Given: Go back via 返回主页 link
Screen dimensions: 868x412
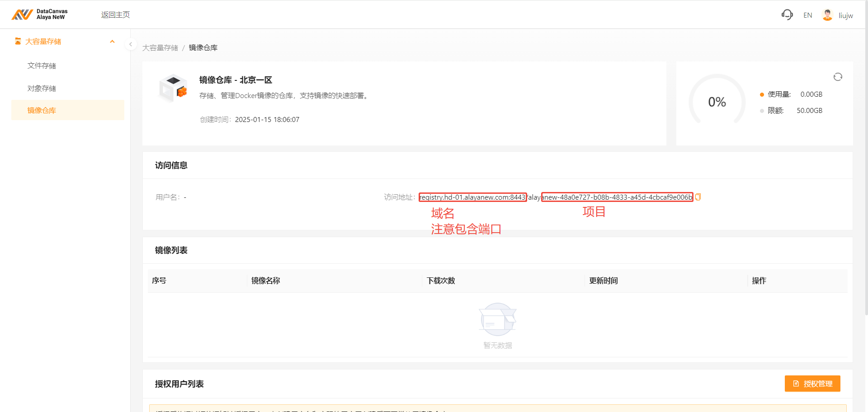Looking at the screenshot, I should pos(115,15).
